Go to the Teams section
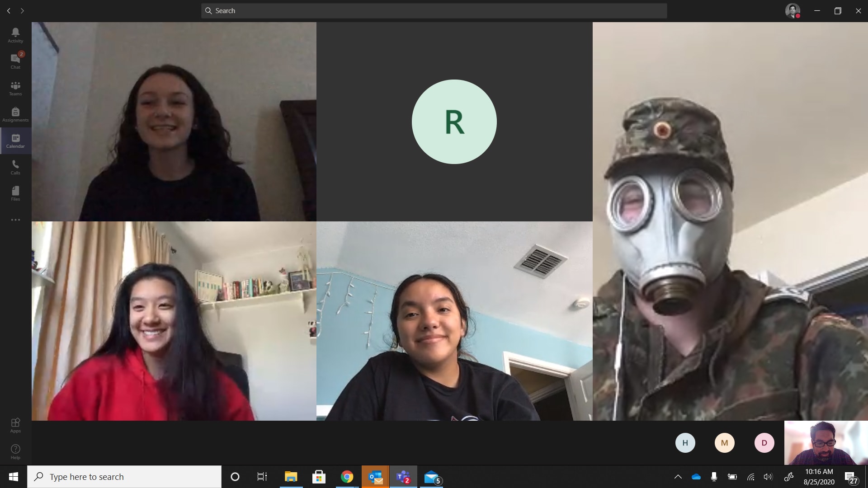 [15, 88]
